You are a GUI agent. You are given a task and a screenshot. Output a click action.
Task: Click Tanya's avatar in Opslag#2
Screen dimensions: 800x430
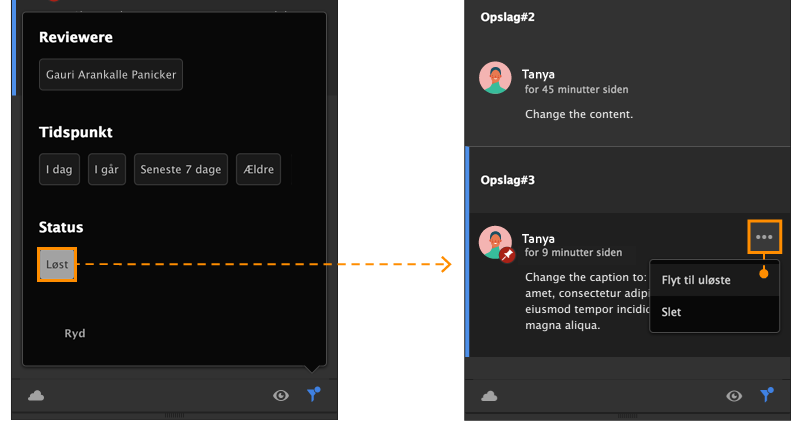tap(496, 79)
